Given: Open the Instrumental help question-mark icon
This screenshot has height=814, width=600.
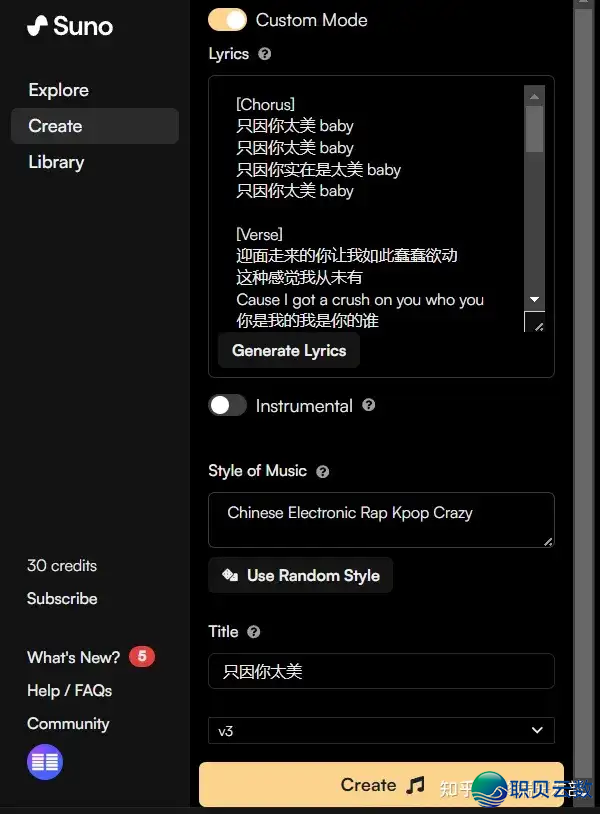Looking at the screenshot, I should (x=369, y=405).
